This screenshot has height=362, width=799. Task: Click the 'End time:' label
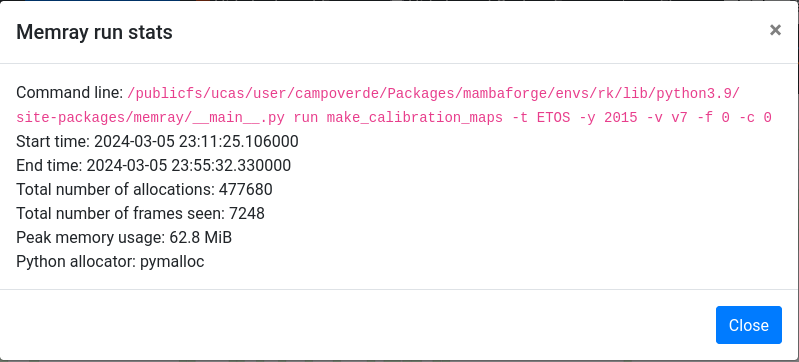(x=49, y=165)
